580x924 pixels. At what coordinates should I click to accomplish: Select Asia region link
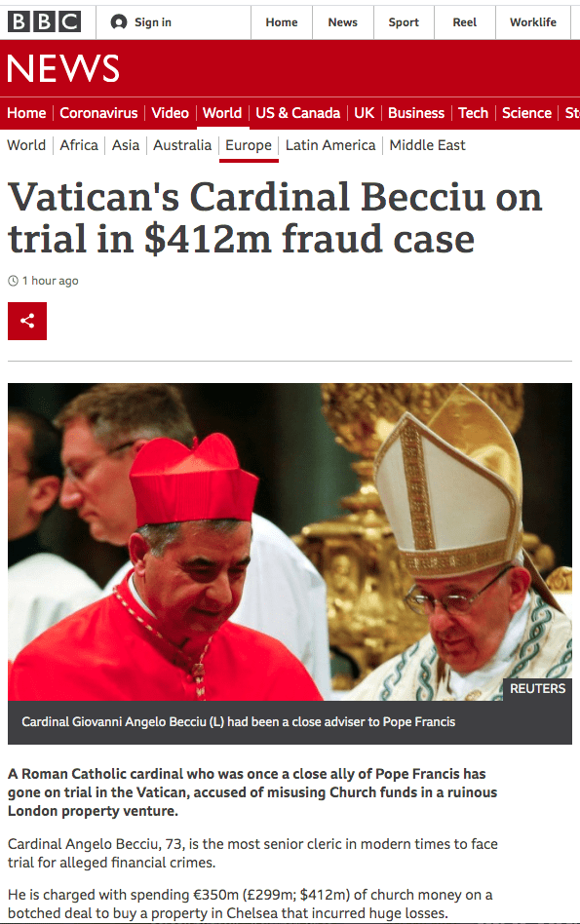[x=126, y=145]
